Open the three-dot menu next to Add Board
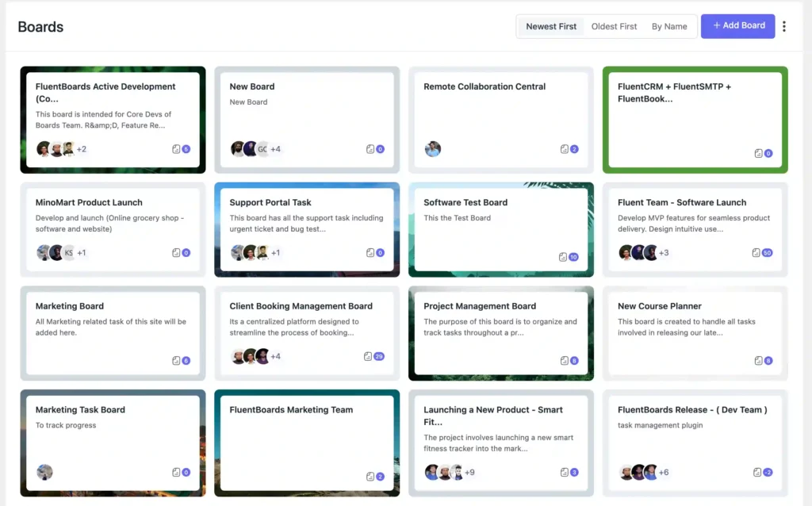 tap(783, 26)
